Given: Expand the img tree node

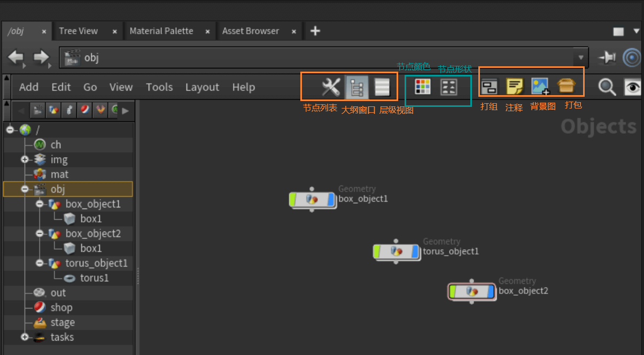Looking at the screenshot, I should point(25,159).
